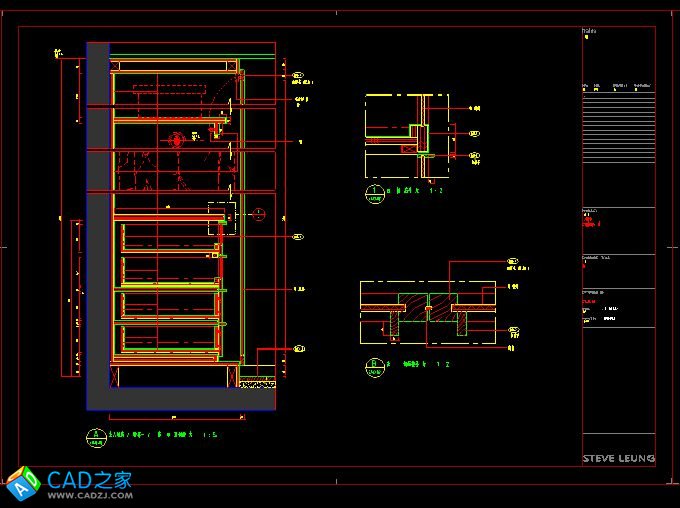The width and height of the screenshot is (680, 508).
Task: Click the detail 1 number bubble
Action: (x=374, y=191)
